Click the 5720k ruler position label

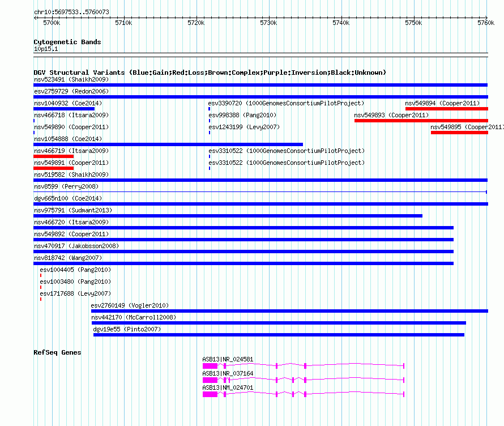pyautogui.click(x=196, y=23)
